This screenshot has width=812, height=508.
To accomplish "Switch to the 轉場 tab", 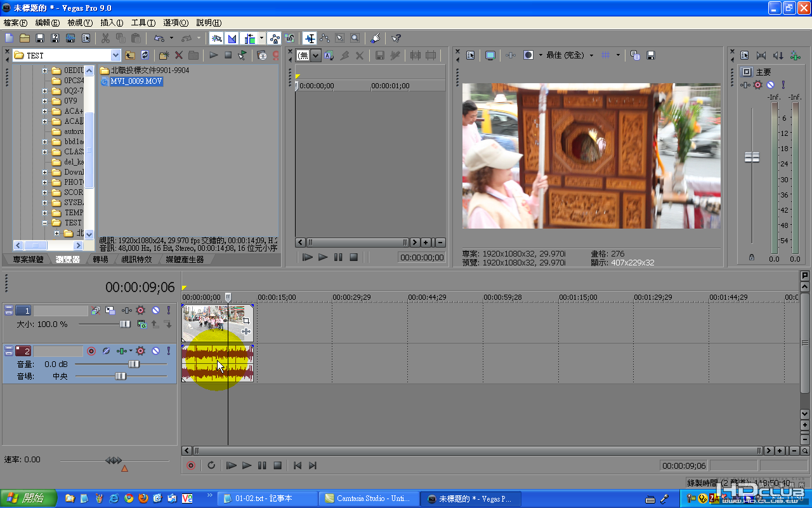I will point(100,260).
